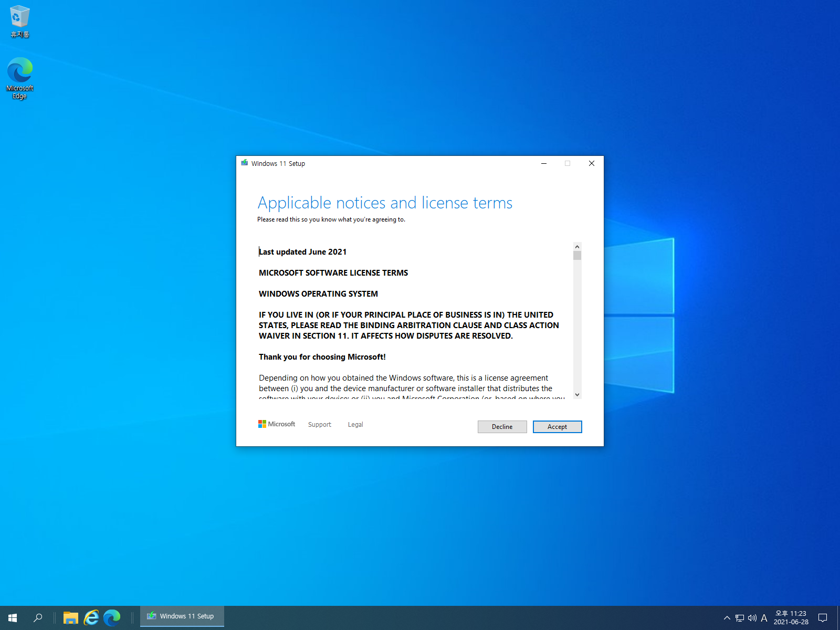Image resolution: width=840 pixels, height=630 pixels.
Task: Open the notification Action Center
Action: (x=823, y=618)
